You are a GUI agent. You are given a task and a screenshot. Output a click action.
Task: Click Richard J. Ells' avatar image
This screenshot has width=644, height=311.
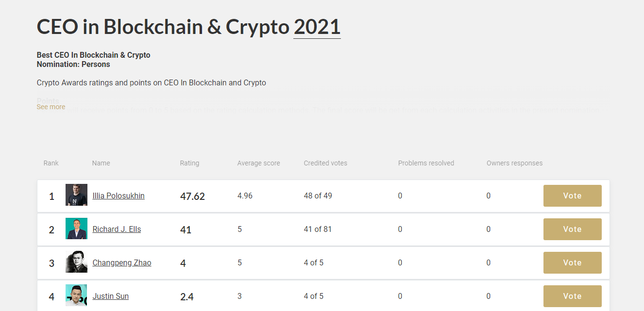76,229
